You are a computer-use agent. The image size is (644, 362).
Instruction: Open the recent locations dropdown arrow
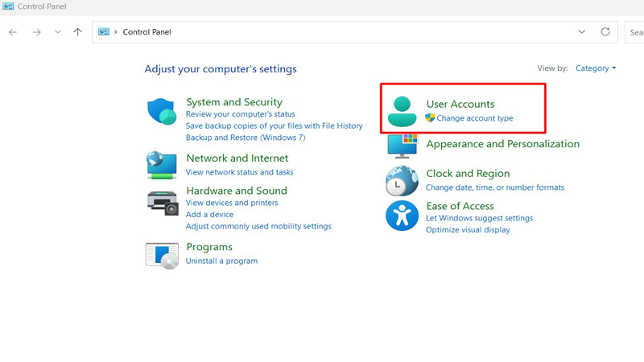coord(57,32)
